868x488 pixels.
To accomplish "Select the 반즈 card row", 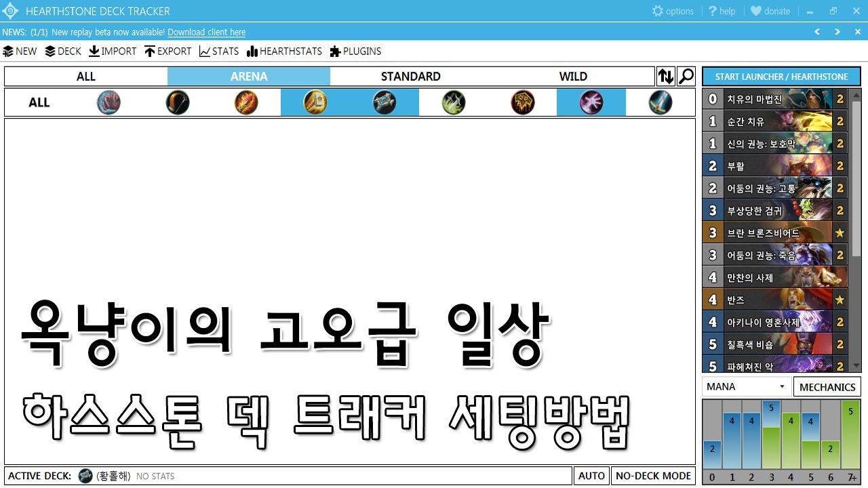I will (x=775, y=300).
